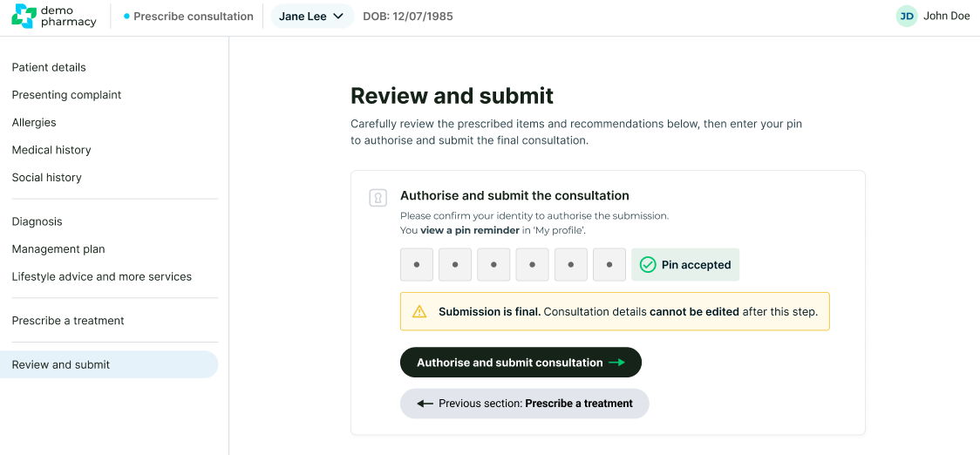This screenshot has width=980, height=455.
Task: Click the demo pharmacy logo icon
Action: pos(24,16)
